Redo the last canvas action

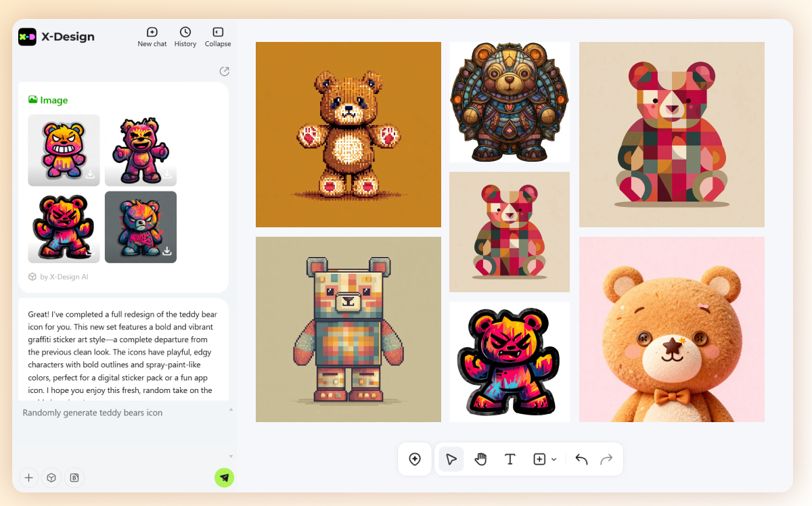(608, 459)
